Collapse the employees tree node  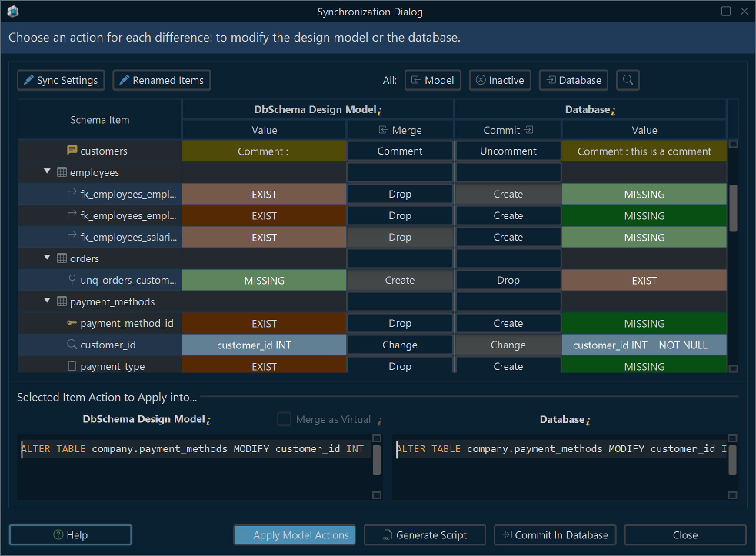pyautogui.click(x=47, y=171)
